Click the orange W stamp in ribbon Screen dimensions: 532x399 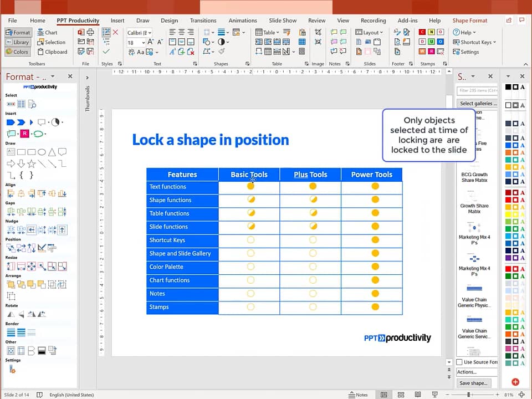coord(422,52)
